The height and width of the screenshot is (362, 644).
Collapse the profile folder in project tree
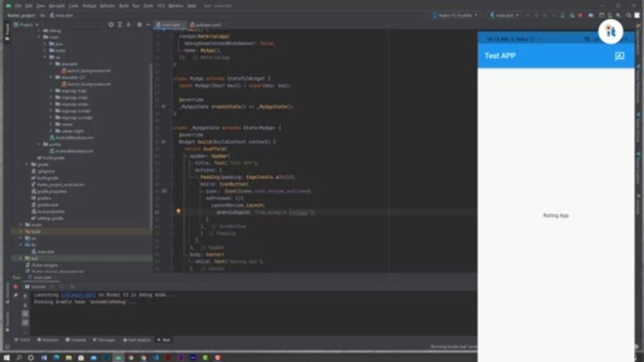(39, 144)
